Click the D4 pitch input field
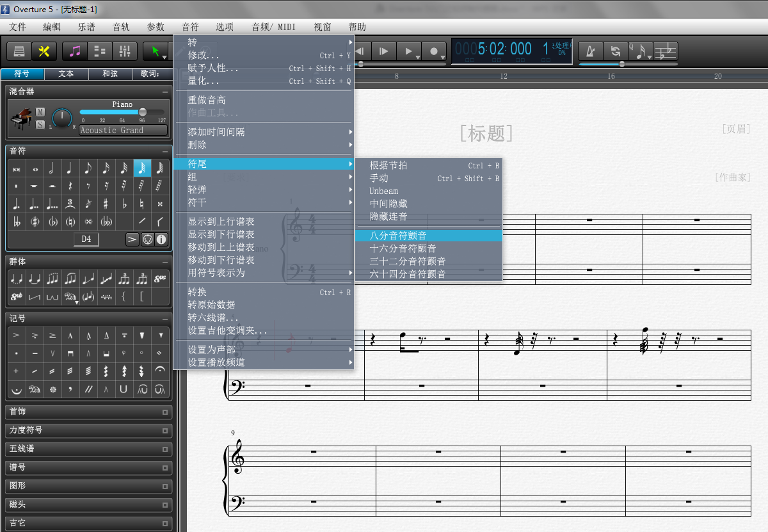This screenshot has height=532, width=768. (x=87, y=239)
